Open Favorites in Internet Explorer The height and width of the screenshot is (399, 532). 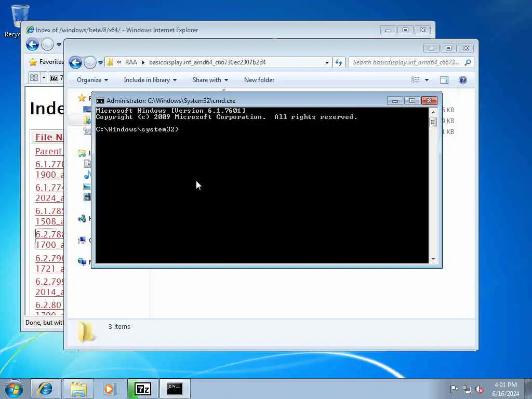tap(46, 62)
